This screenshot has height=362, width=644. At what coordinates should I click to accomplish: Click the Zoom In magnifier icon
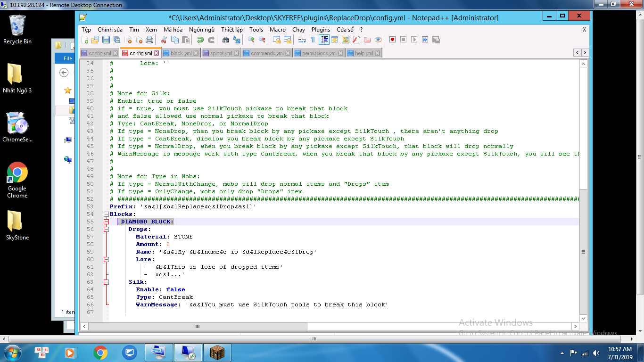point(251,40)
